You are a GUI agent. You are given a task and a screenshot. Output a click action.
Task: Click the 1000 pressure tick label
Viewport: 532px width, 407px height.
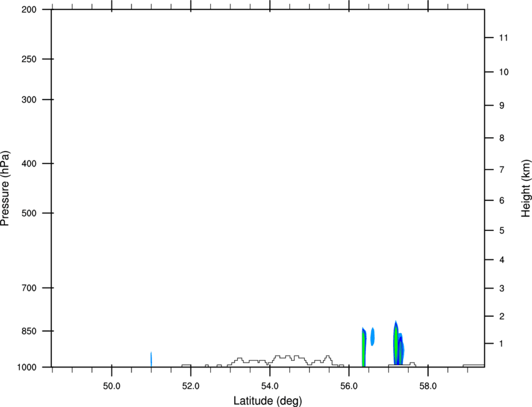click(x=27, y=368)
